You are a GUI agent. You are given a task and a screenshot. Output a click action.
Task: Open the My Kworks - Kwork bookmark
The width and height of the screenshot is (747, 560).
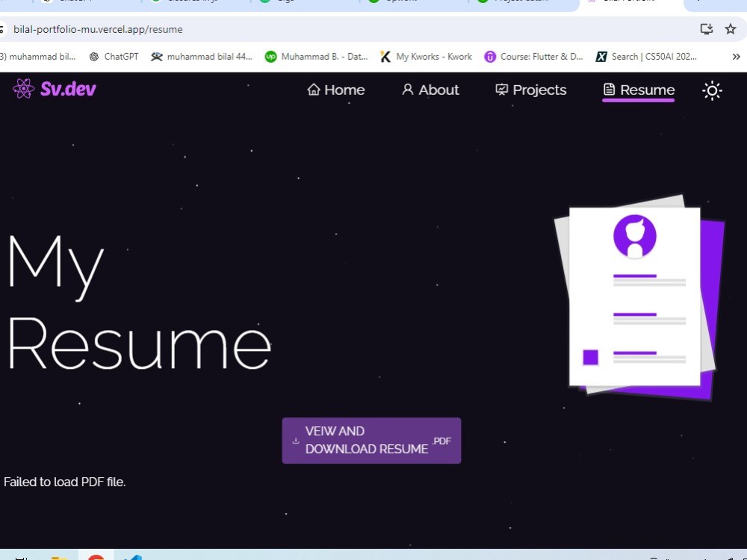tap(426, 57)
